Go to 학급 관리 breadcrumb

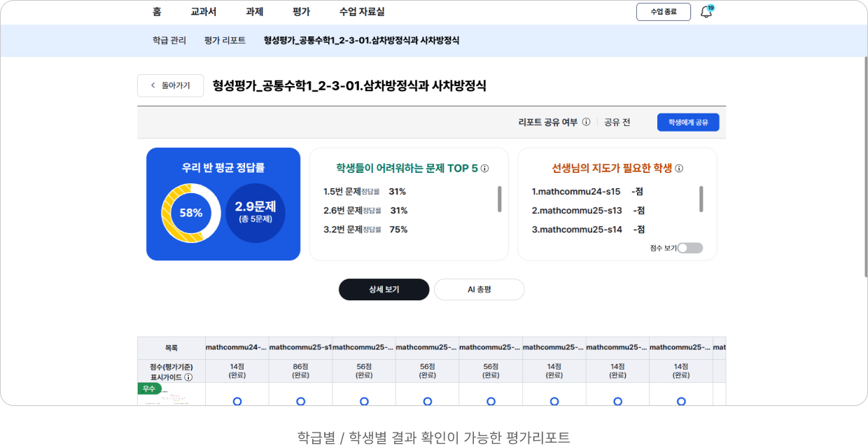169,41
